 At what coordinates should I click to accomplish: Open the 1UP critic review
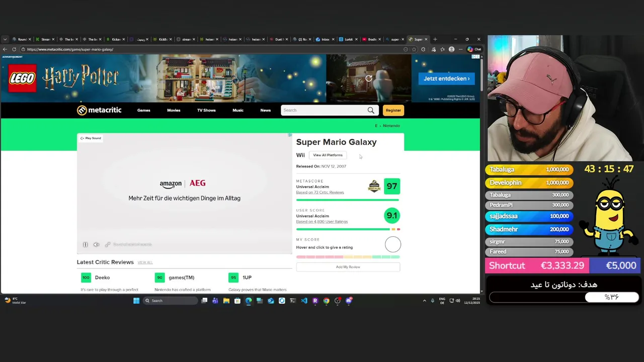click(247, 278)
